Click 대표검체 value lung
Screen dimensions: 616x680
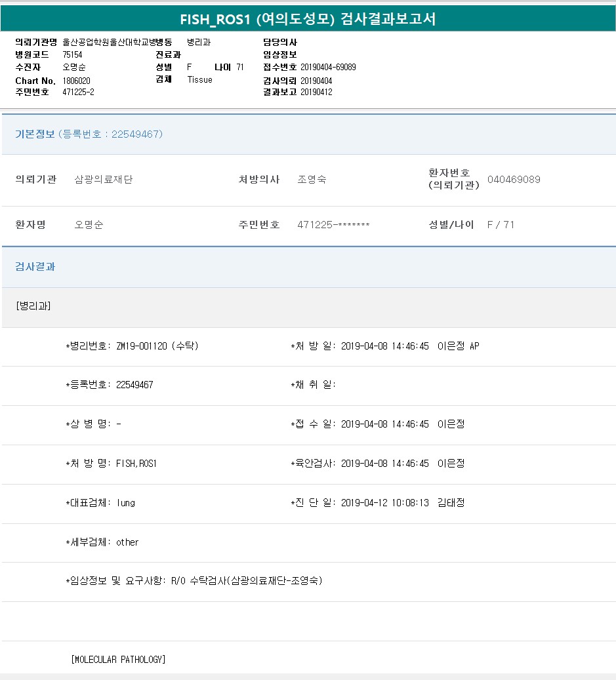pyautogui.click(x=125, y=503)
